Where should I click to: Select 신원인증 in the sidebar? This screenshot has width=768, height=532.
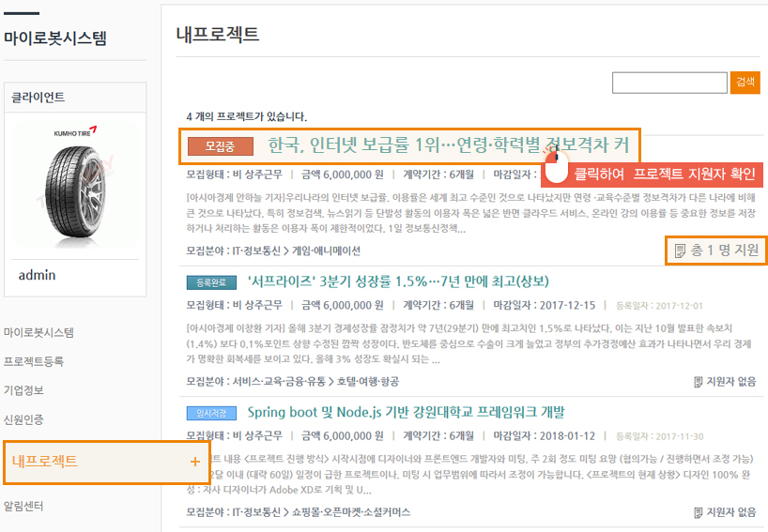23,419
